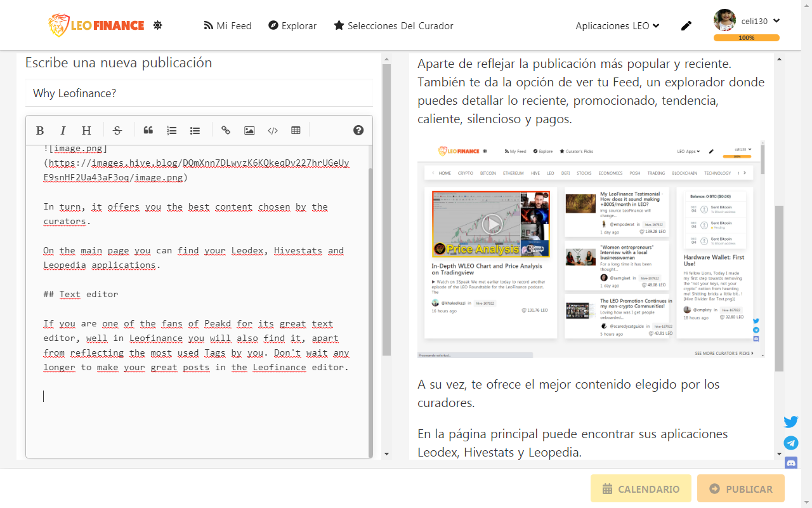The height and width of the screenshot is (508, 812).
Task: Insert a numbered list
Action: point(172,130)
